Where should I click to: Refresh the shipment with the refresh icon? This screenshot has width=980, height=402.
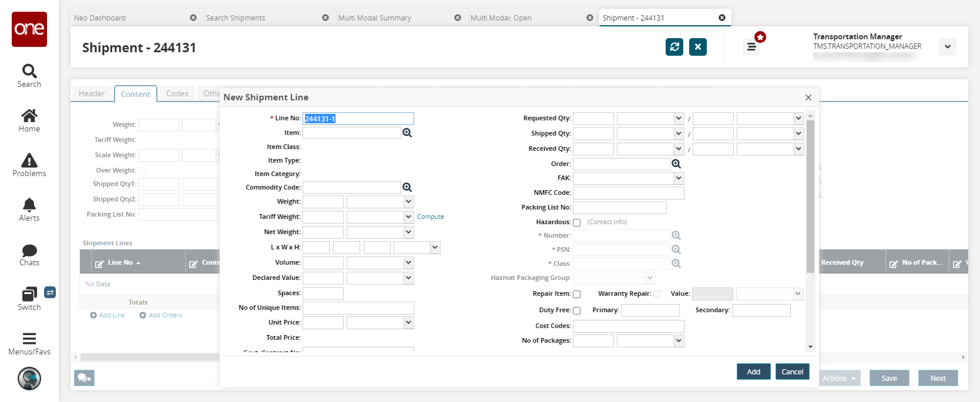pos(674,47)
